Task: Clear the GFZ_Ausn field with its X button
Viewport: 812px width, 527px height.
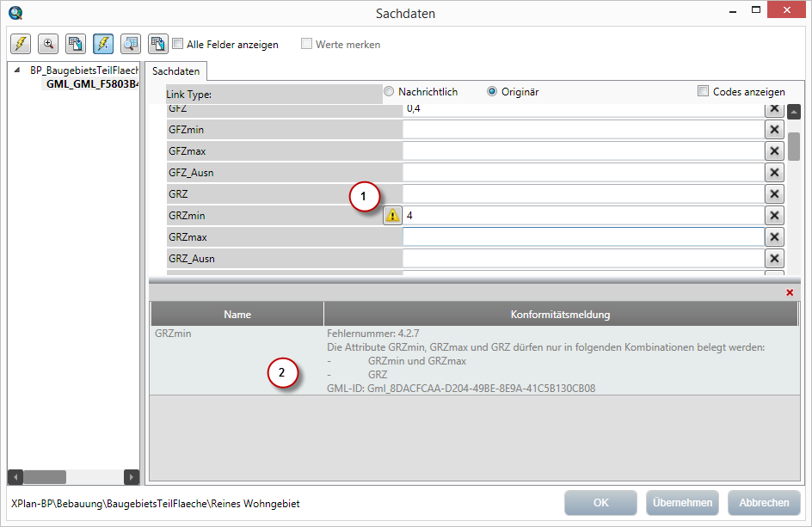Action: 774,173
